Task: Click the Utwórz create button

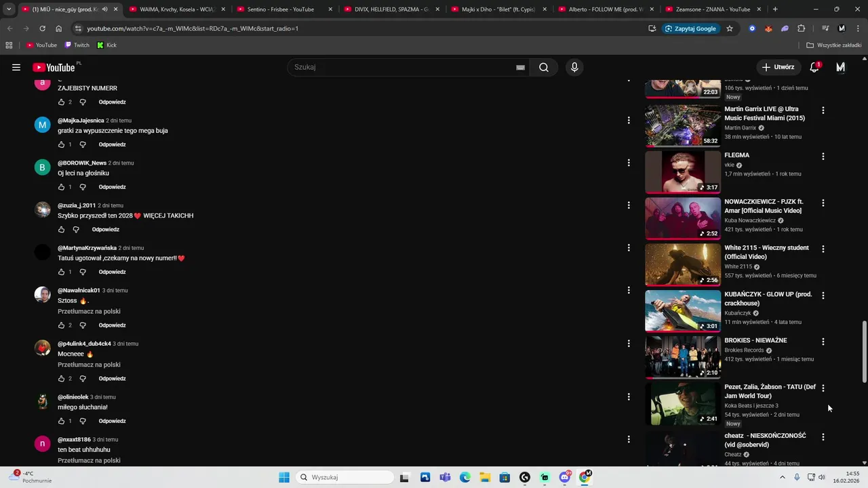Action: click(778, 67)
